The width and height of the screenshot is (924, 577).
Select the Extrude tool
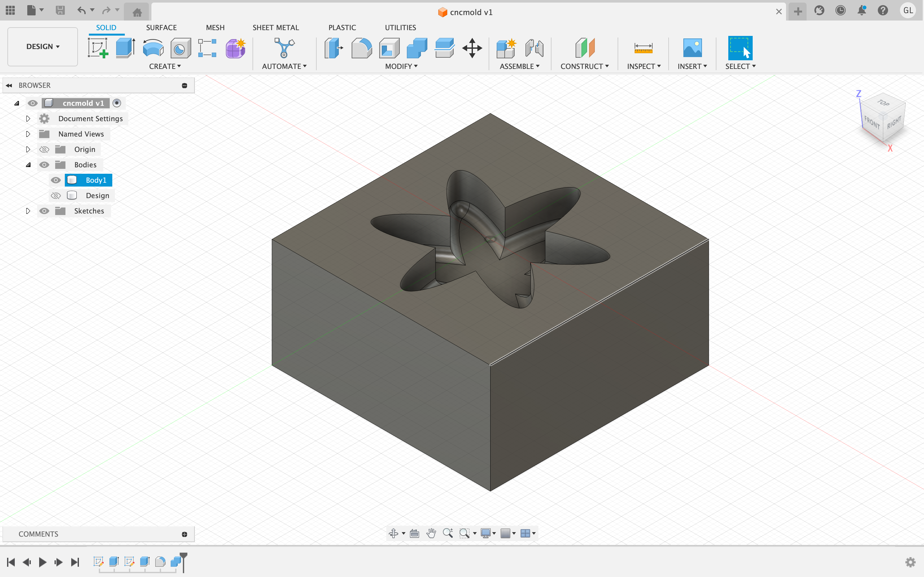coord(125,48)
